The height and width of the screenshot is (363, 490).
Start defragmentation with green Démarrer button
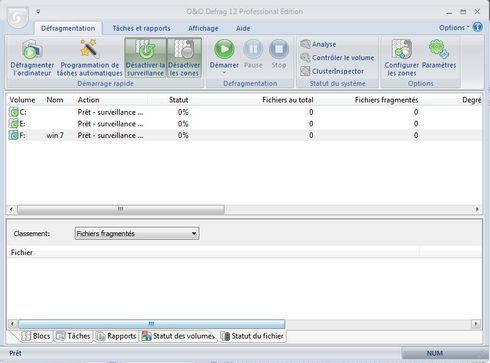[x=224, y=49]
